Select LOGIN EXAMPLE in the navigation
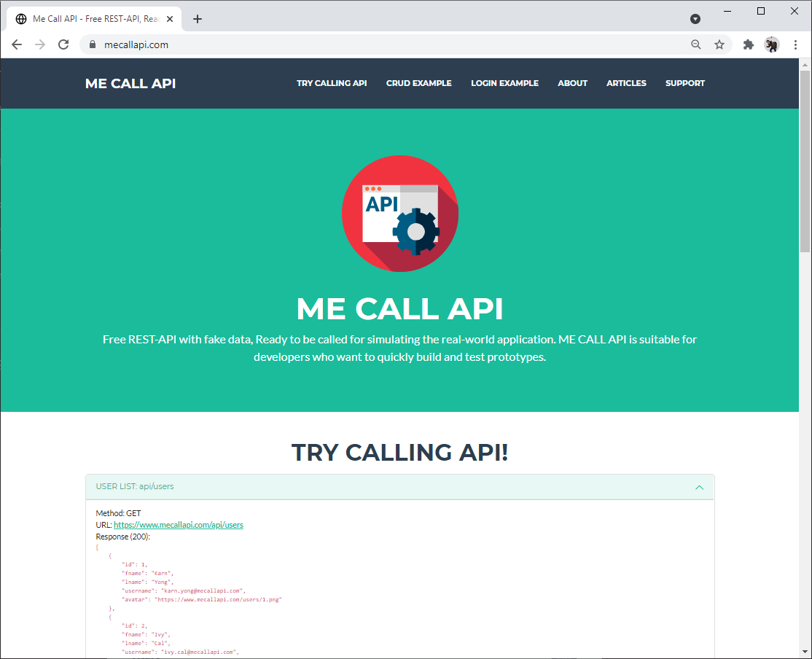812x659 pixels. 504,83
